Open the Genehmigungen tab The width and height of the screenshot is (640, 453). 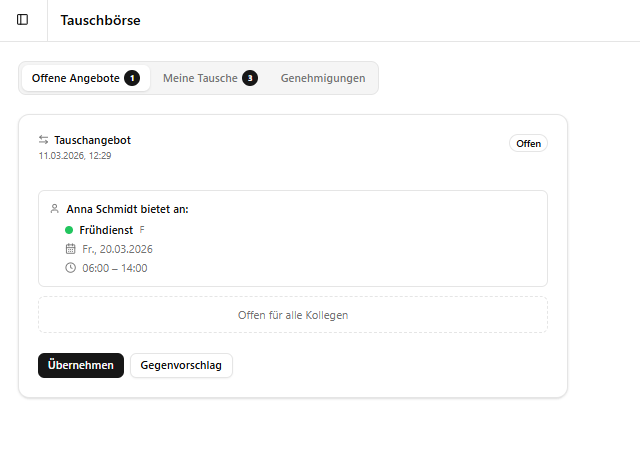click(x=323, y=78)
